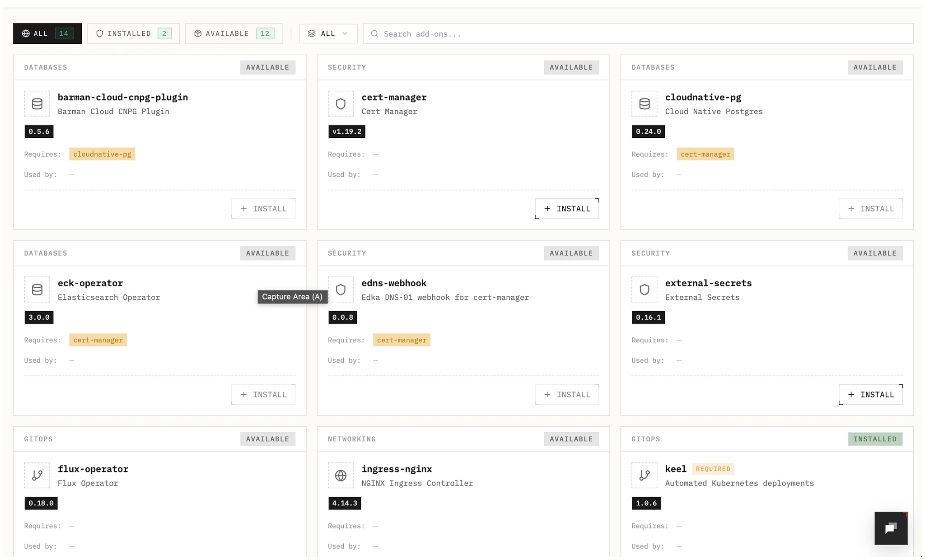
Task: Install the cert-manager add-on
Action: [x=567, y=209]
